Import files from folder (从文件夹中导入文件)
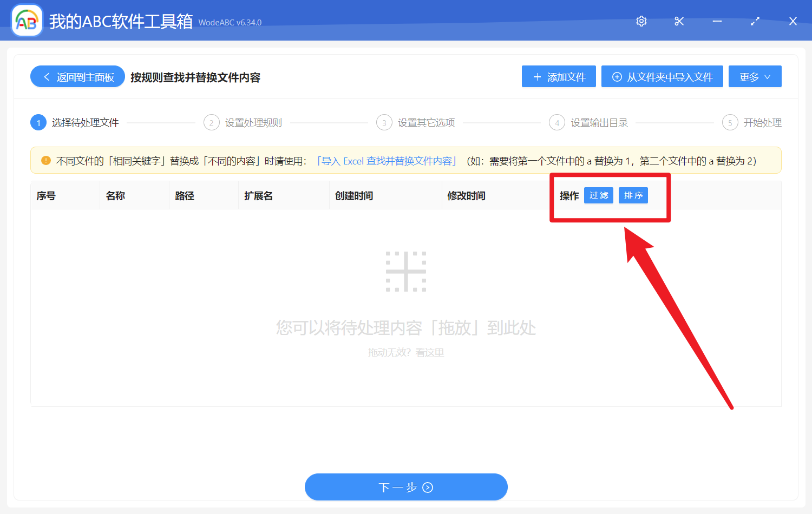 tap(662, 77)
